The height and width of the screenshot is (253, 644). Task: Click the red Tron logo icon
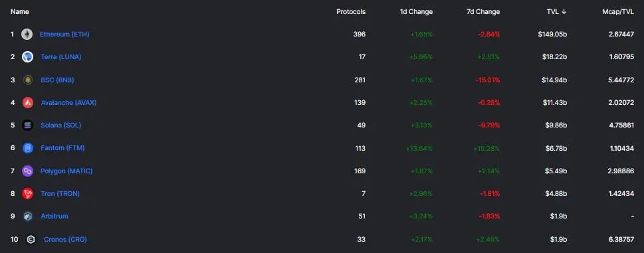(x=27, y=193)
